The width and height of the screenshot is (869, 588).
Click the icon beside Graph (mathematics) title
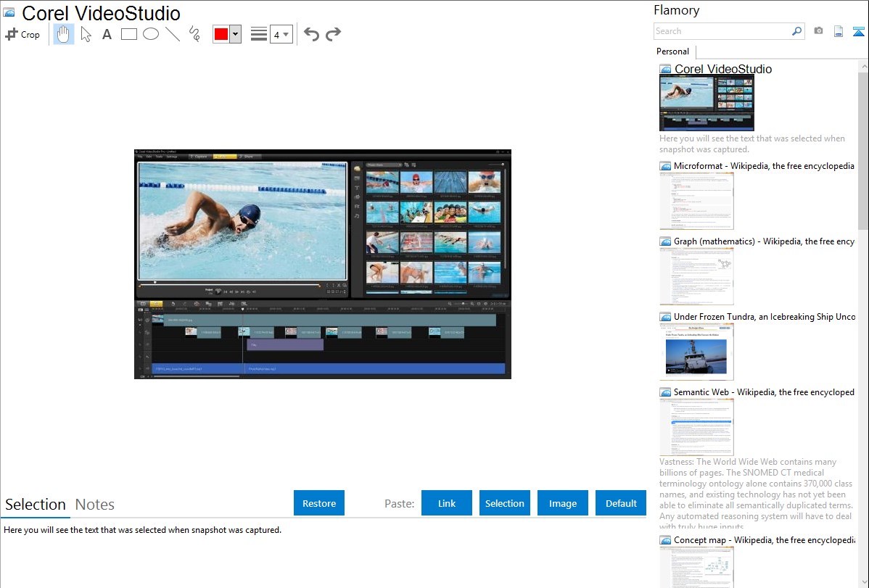click(x=665, y=241)
